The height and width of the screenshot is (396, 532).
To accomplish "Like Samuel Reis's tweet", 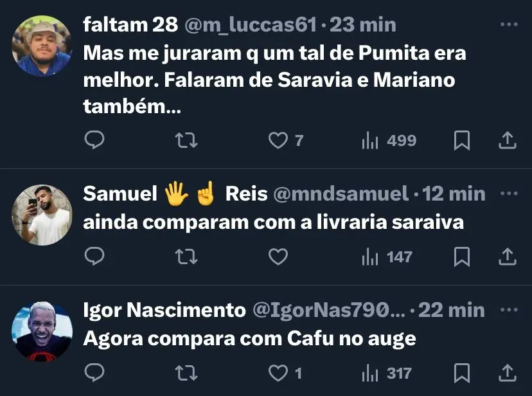I will coord(278,256).
